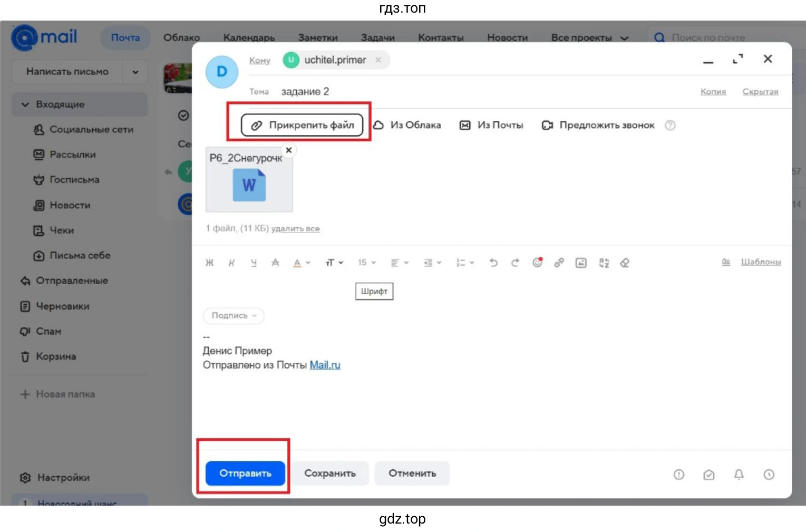This screenshot has height=532, width=806.
Task: Open the font size 15 dropdown
Action: [x=367, y=263]
